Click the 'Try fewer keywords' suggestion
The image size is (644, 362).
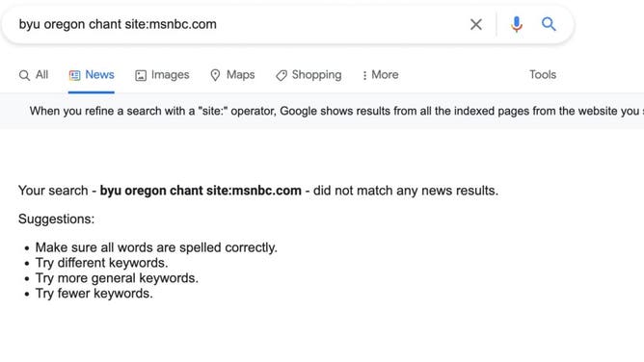click(x=94, y=294)
